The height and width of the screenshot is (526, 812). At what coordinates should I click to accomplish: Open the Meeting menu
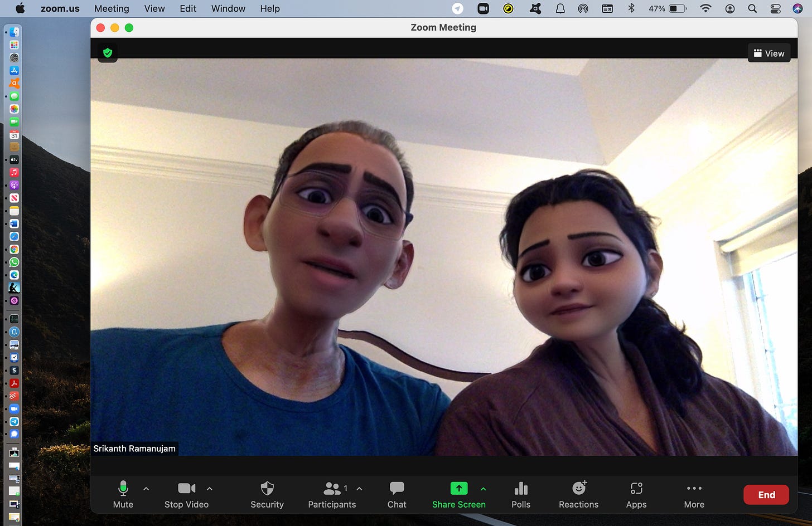112,8
